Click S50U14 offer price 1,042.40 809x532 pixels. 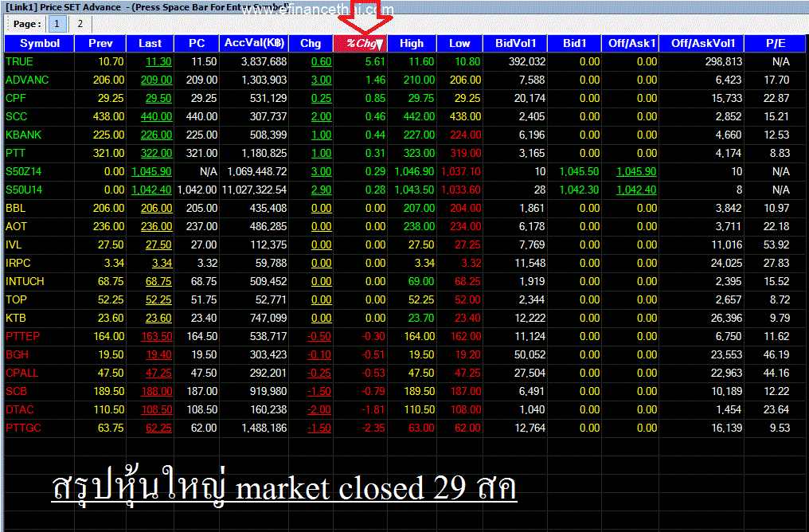tap(637, 190)
